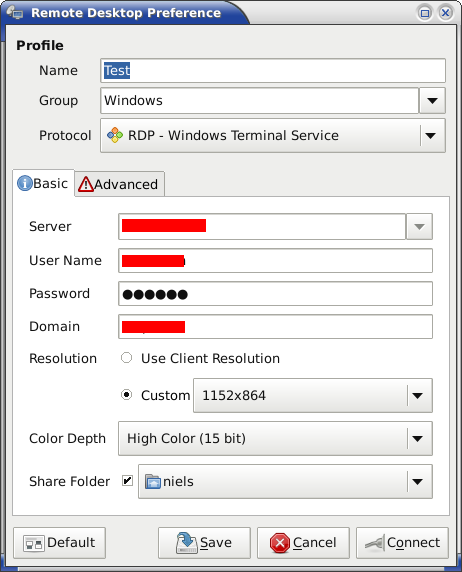The height and width of the screenshot is (572, 462).
Task: Click the red warning triangle icon
Action: click(86, 184)
